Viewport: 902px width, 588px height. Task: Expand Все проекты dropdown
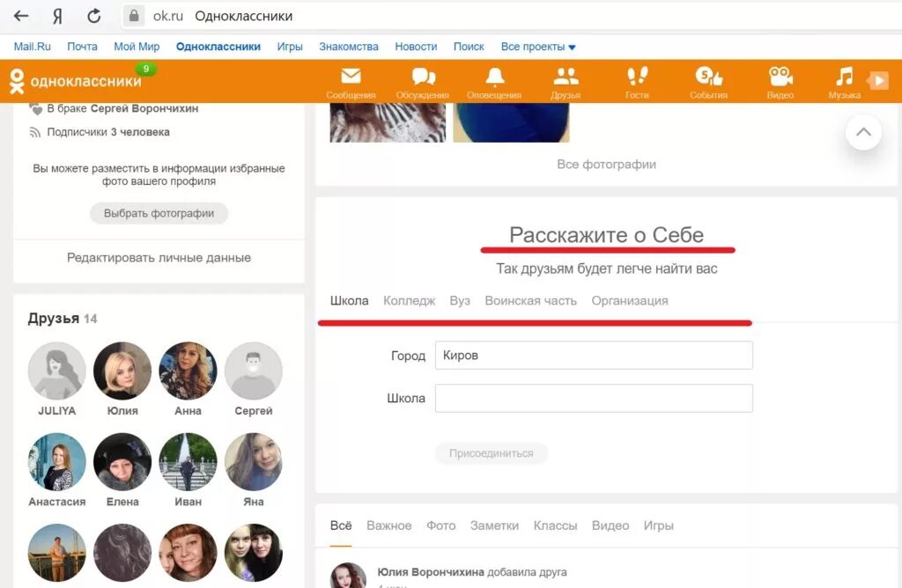click(x=538, y=47)
